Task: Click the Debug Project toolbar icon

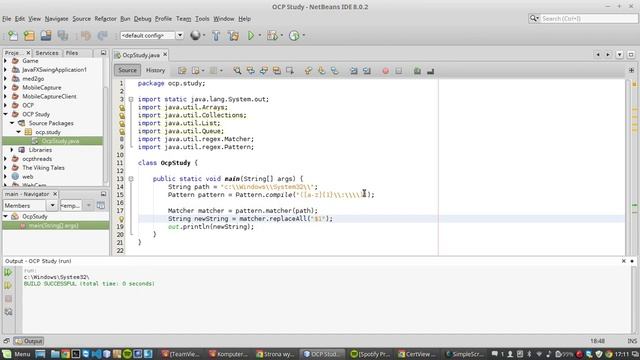Action: tap(272, 36)
